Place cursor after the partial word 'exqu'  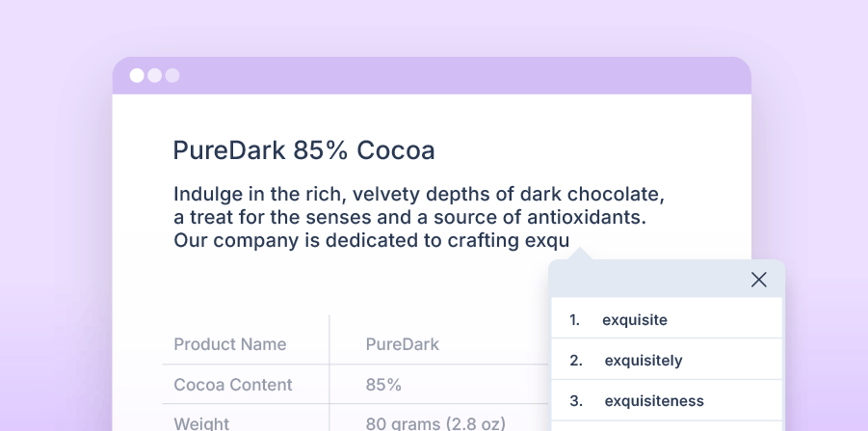[x=571, y=240]
